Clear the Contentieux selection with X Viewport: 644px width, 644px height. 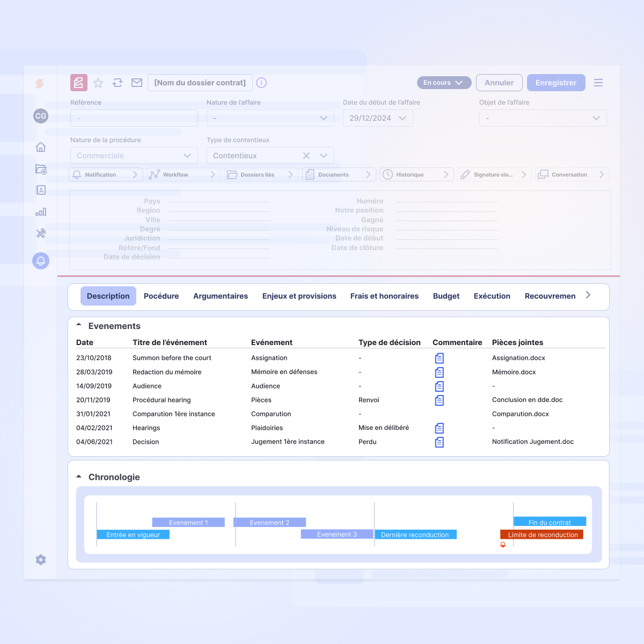[x=306, y=156]
